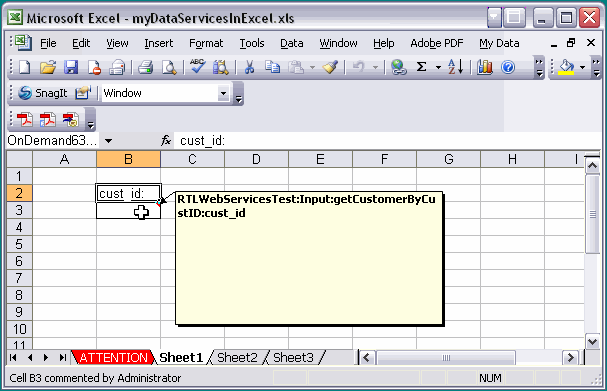Expand the Name Box dropdown arrow
607x391 pixels.
click(109, 141)
